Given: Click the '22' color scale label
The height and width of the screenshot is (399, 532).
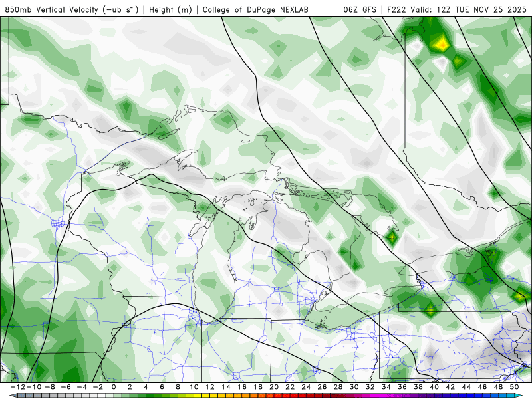Looking at the screenshot, I should (290, 387).
